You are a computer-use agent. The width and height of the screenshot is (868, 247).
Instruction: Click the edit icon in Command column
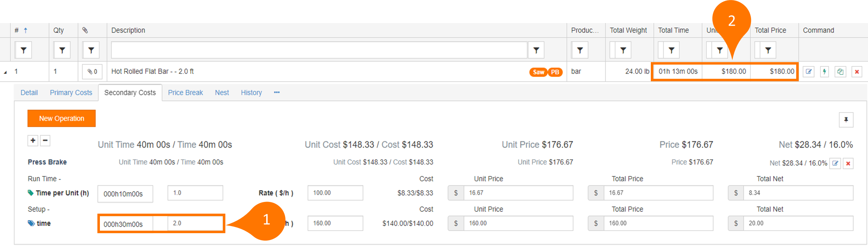(x=809, y=72)
